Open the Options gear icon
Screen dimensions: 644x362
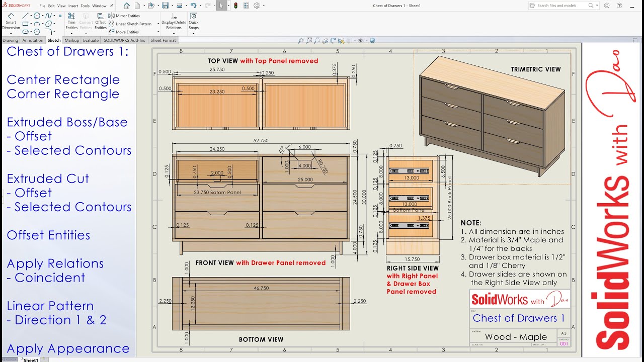click(x=257, y=6)
